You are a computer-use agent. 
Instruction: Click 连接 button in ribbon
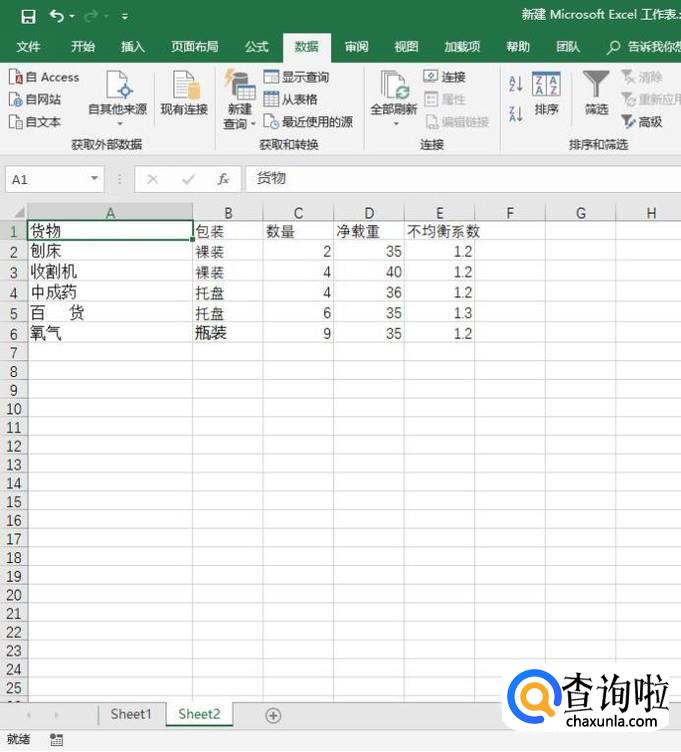[x=444, y=77]
